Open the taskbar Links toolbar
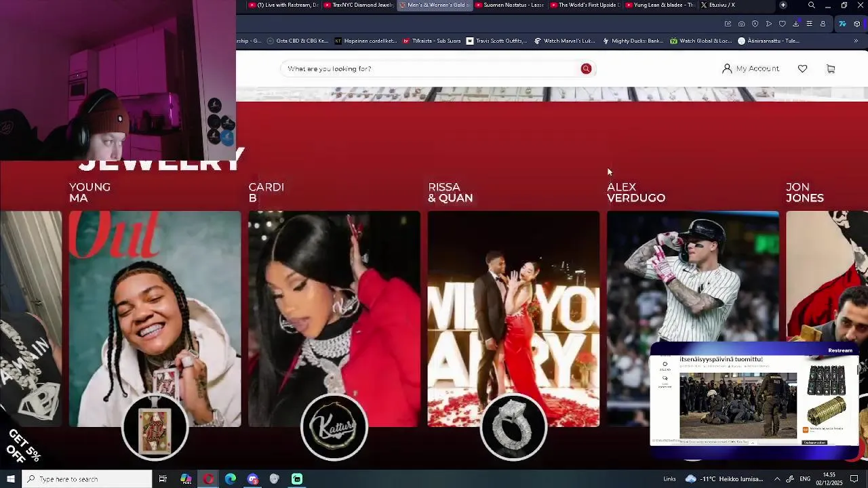Image resolution: width=868 pixels, height=488 pixels. point(669,479)
